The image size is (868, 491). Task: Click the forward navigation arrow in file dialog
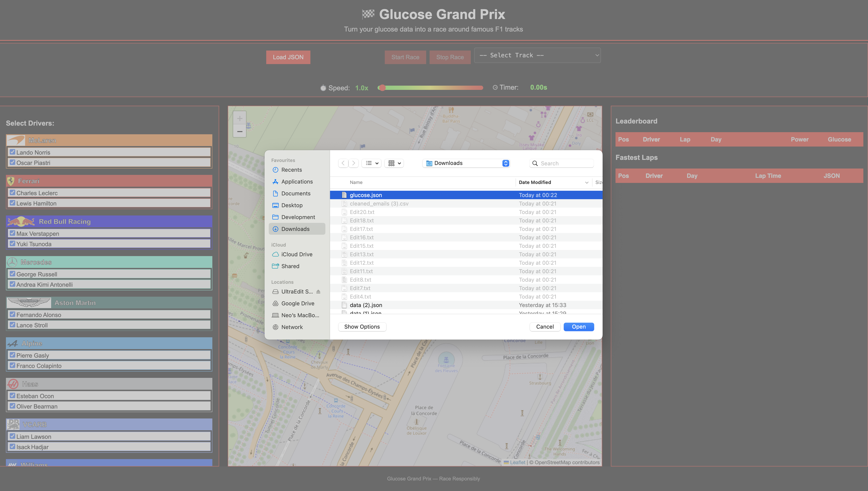point(353,163)
